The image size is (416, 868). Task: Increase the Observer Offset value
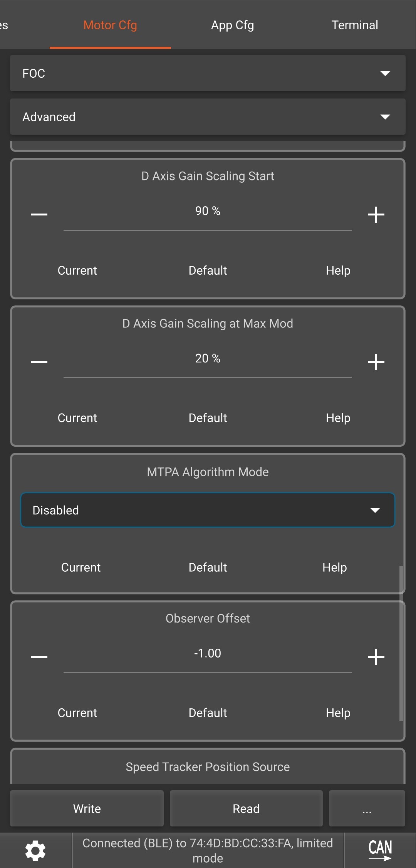point(376,656)
